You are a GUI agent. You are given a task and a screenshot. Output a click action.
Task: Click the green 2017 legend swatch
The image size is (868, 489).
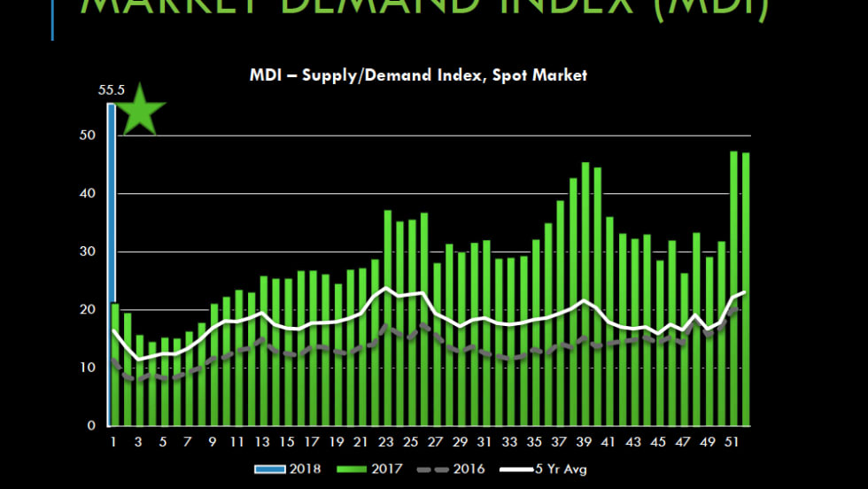[353, 469]
